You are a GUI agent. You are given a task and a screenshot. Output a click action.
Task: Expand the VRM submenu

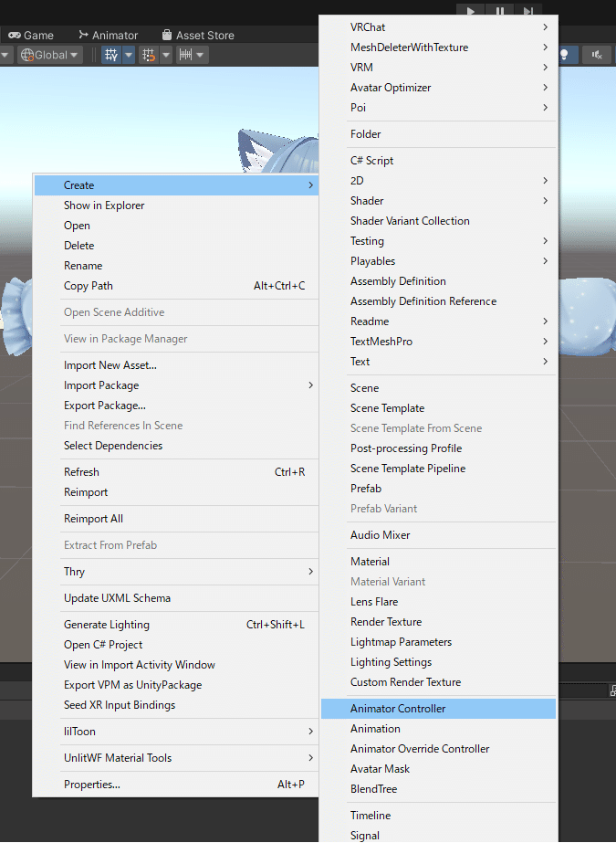(438, 68)
